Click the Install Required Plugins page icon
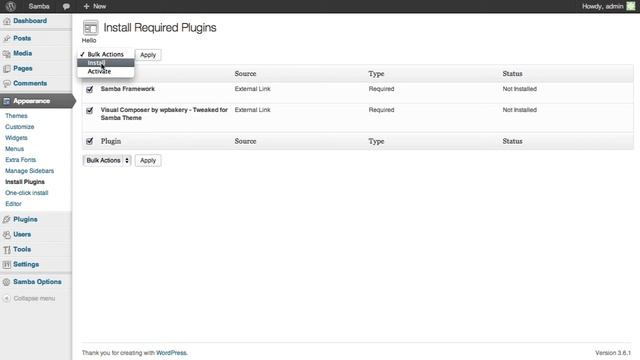 pos(91,28)
